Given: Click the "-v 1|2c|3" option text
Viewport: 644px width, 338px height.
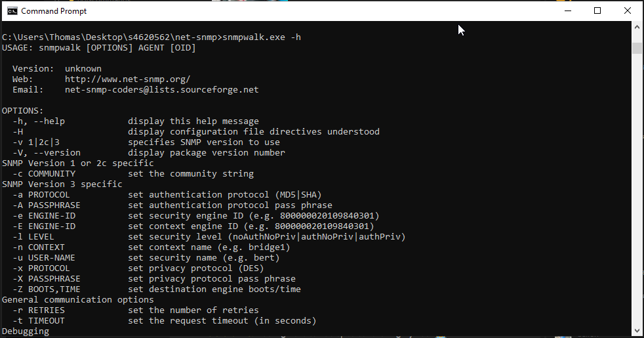Looking at the screenshot, I should pyautogui.click(x=36, y=142).
